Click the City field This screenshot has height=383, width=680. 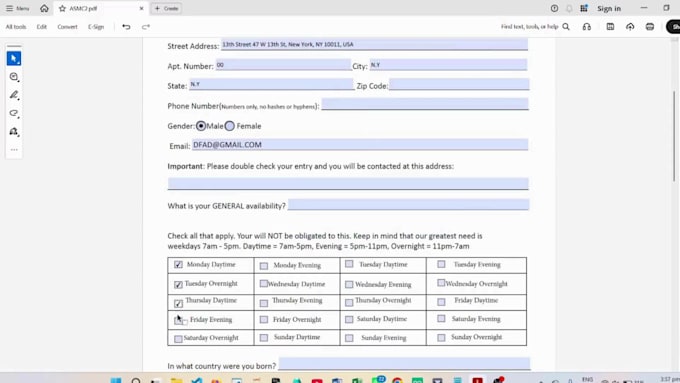pyautogui.click(x=448, y=65)
